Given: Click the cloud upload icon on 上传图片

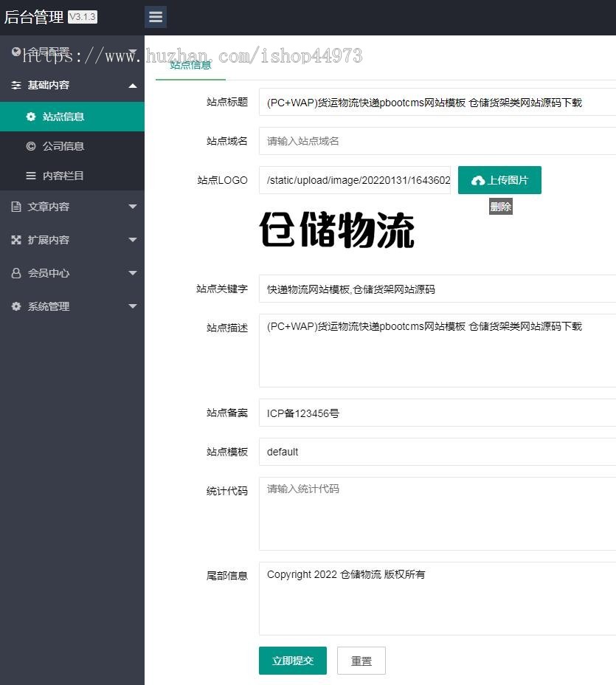Looking at the screenshot, I should [478, 180].
